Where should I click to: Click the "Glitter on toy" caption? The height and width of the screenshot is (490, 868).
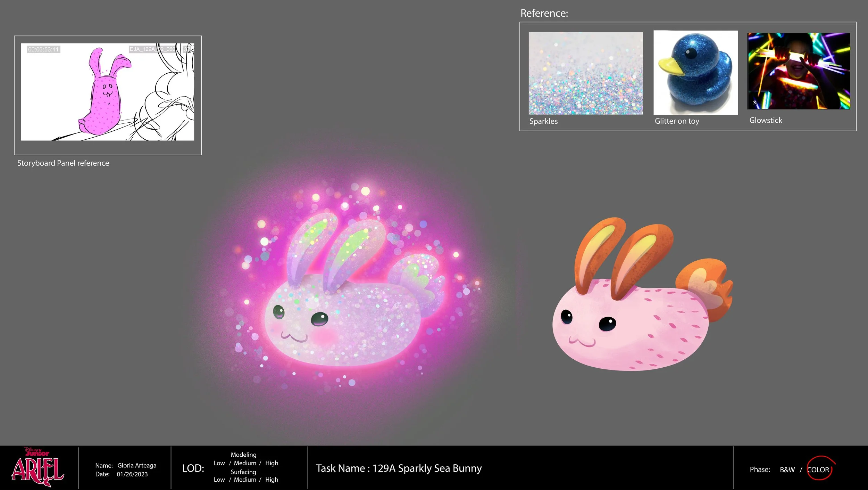tap(677, 121)
